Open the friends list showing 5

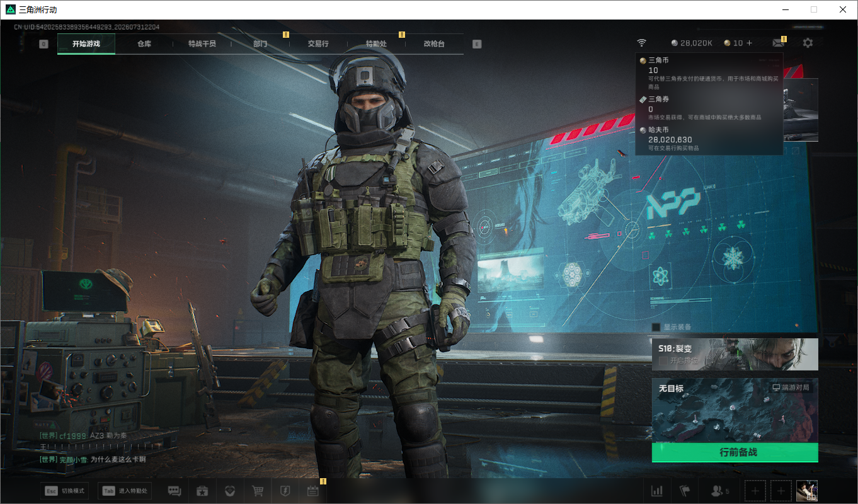tap(719, 491)
